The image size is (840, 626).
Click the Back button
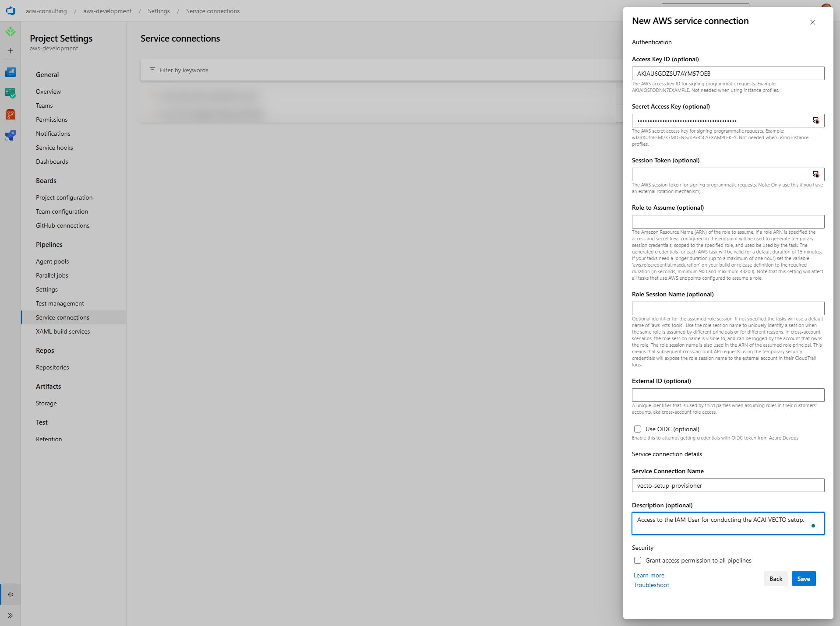pyautogui.click(x=776, y=579)
